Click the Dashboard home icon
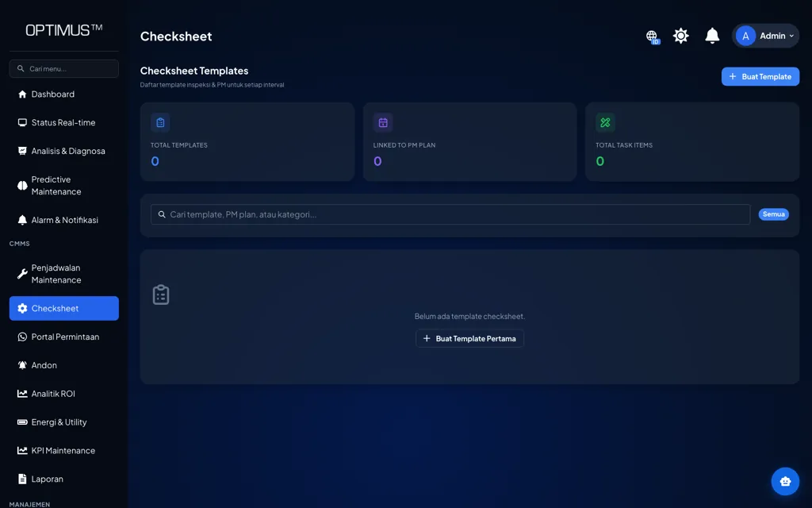This screenshot has width=812, height=508. 22,94
